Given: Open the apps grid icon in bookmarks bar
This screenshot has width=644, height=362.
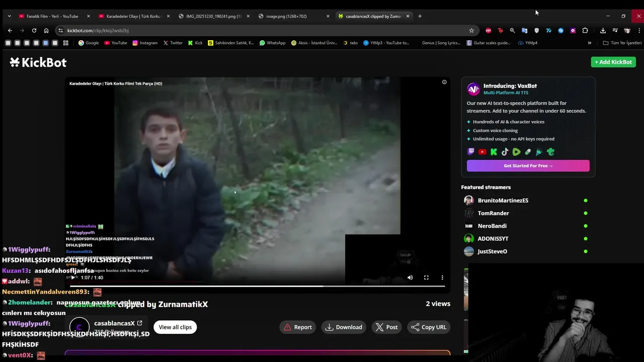Looking at the screenshot, I should coord(65,43).
